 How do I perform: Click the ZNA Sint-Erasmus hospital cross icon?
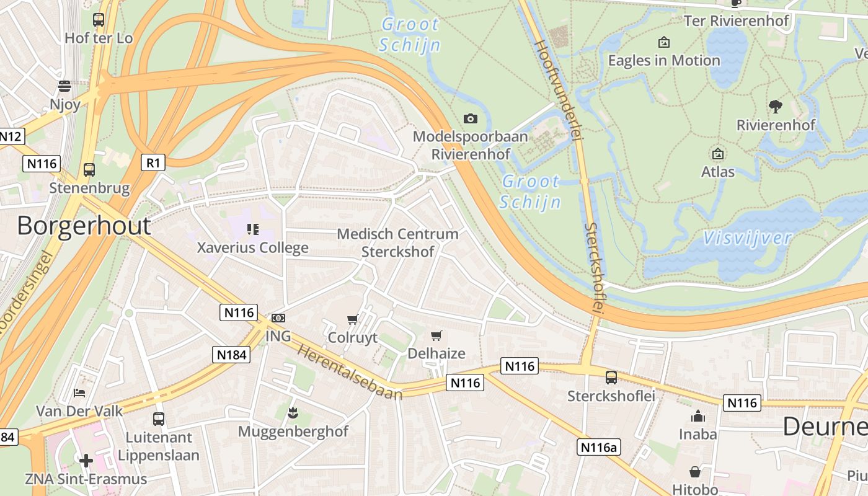[x=86, y=461]
